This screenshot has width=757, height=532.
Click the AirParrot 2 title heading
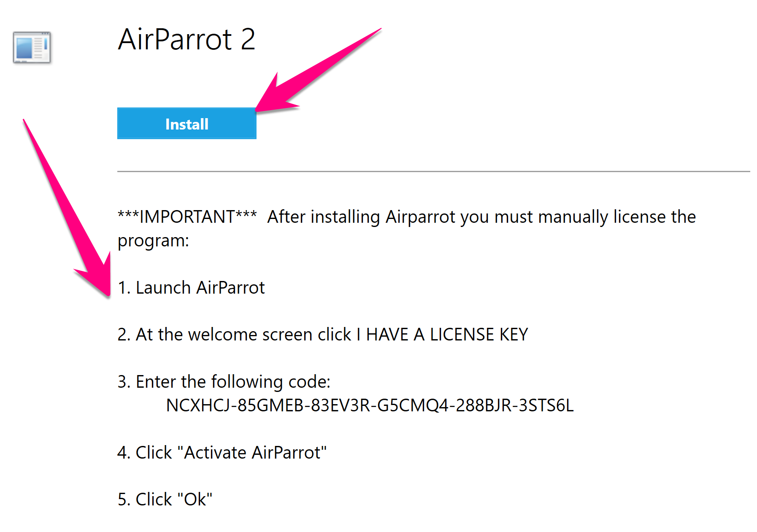click(x=187, y=40)
